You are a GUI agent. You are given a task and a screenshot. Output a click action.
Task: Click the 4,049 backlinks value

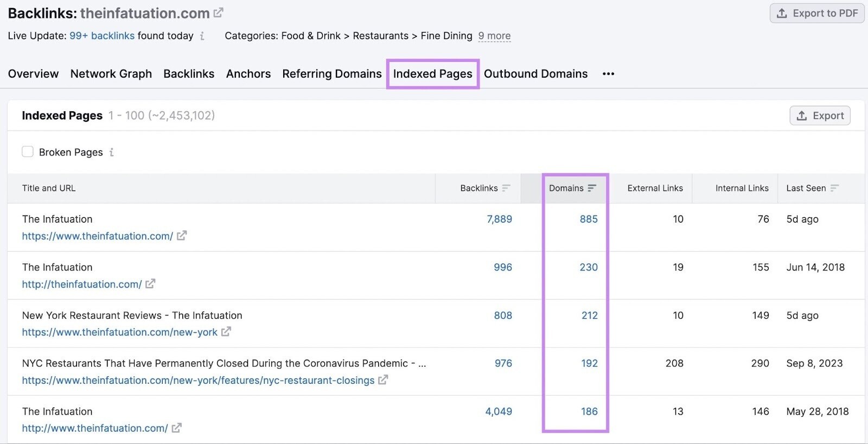tap(499, 411)
